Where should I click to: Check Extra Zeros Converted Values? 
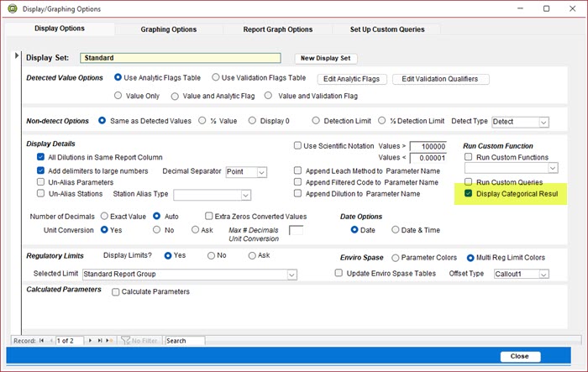coord(208,216)
